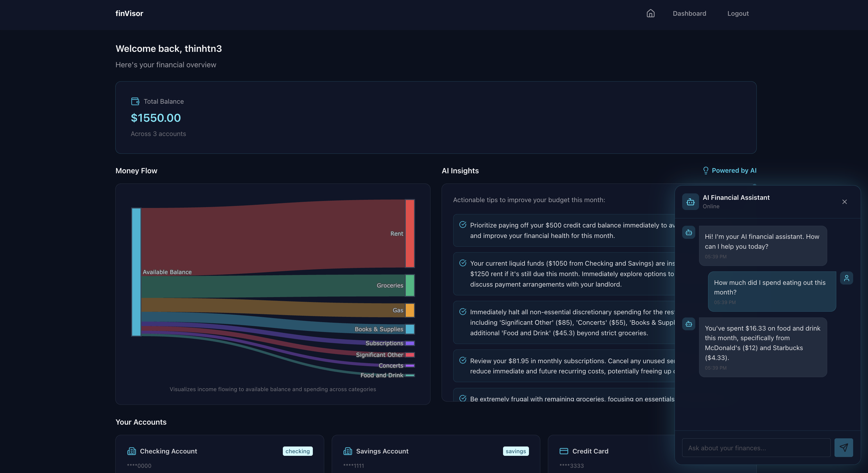Click the Checking Account bank icon
The height and width of the screenshot is (473, 868).
131,451
